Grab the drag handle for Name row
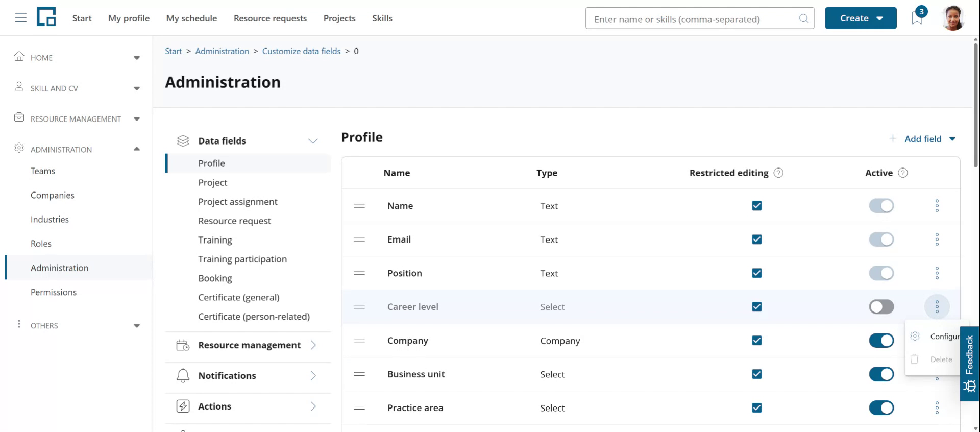This screenshot has height=432, width=980. pos(359,206)
